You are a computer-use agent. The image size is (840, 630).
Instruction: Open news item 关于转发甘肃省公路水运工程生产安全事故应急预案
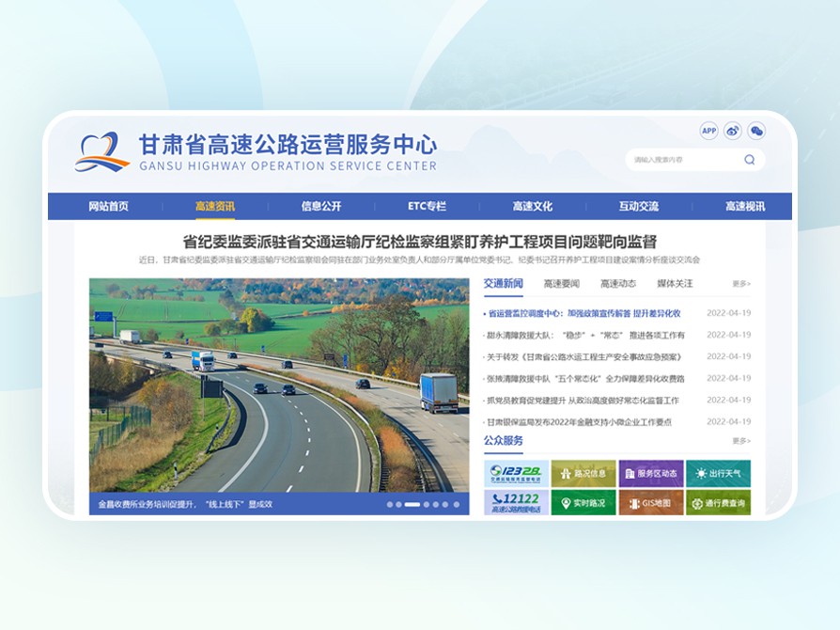click(583, 356)
